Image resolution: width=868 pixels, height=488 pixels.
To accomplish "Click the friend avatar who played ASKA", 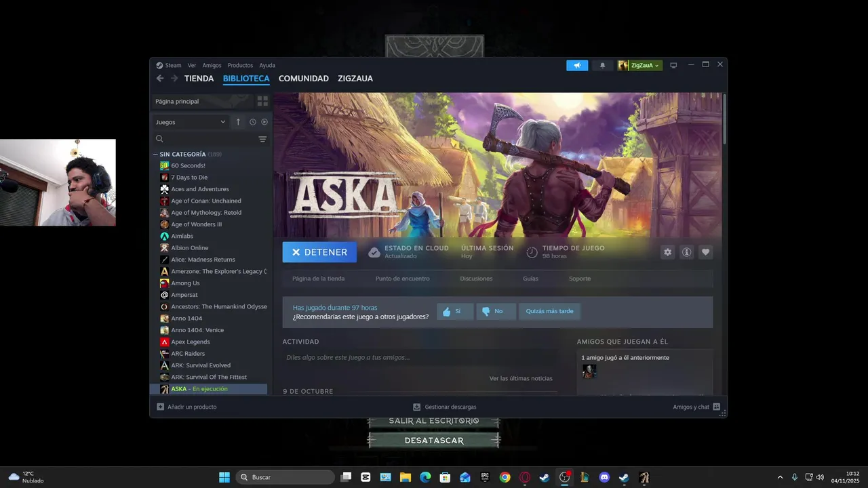I will pos(589,371).
